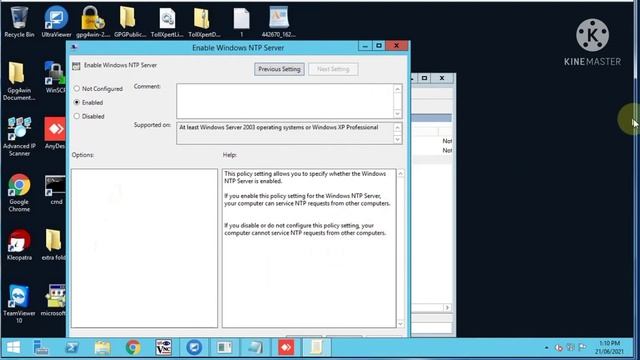Image resolution: width=640 pixels, height=360 pixels.
Task: Open Server Manager from the taskbar
Action: click(x=41, y=347)
